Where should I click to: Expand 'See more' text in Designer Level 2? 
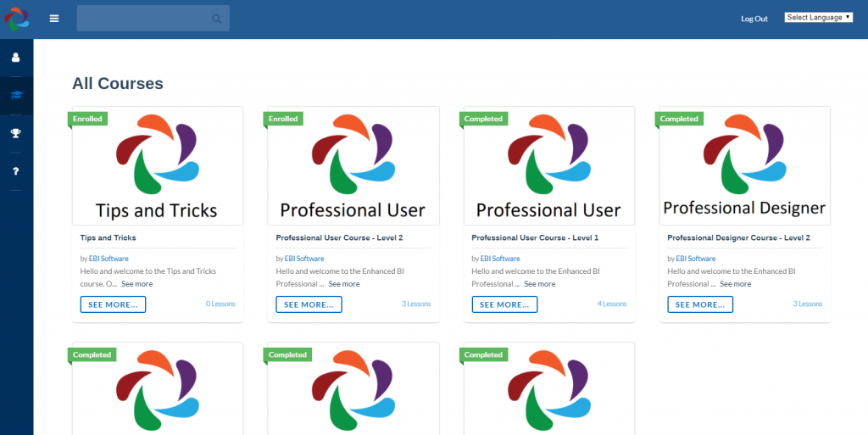pyautogui.click(x=735, y=284)
